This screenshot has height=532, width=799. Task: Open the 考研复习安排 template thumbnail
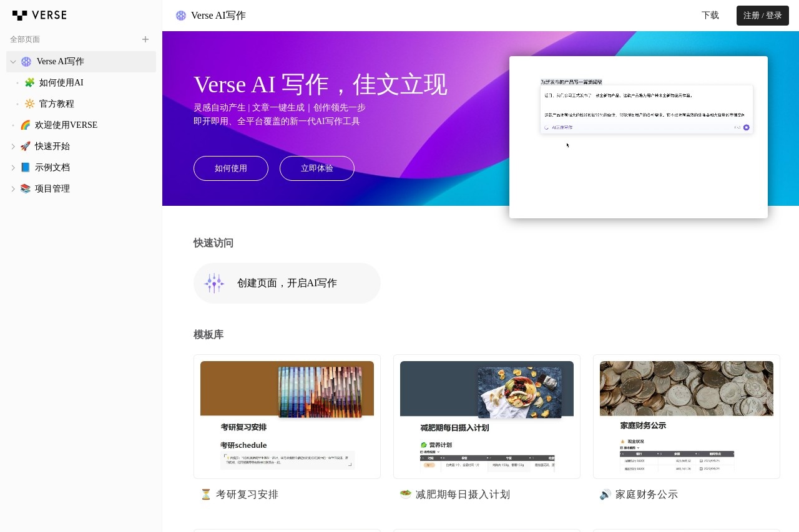pos(287,417)
